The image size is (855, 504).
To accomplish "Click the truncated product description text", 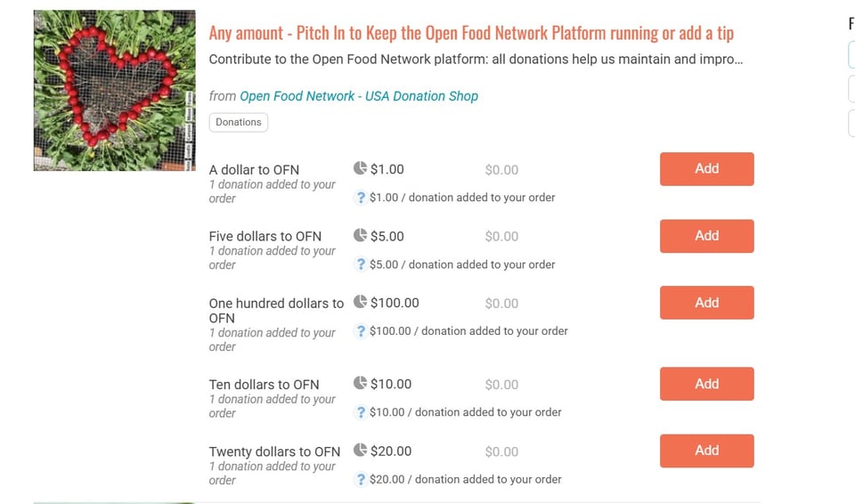I will tap(475, 60).
